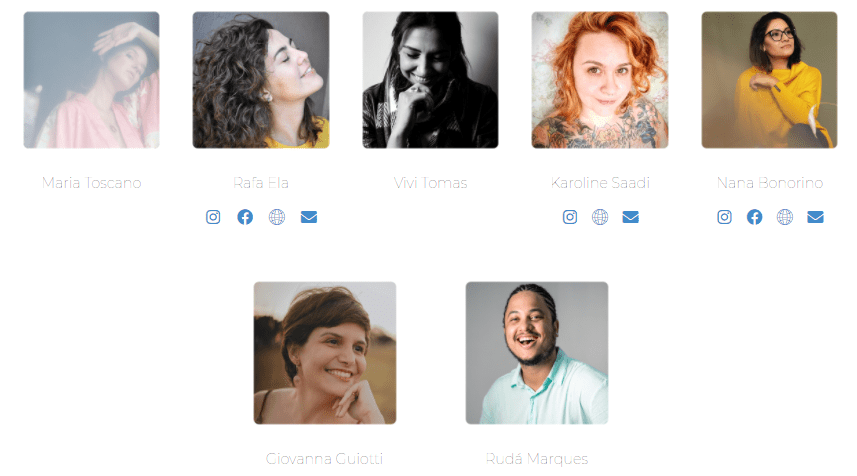
Task: Click the Maria Toscano name label
Action: click(92, 183)
